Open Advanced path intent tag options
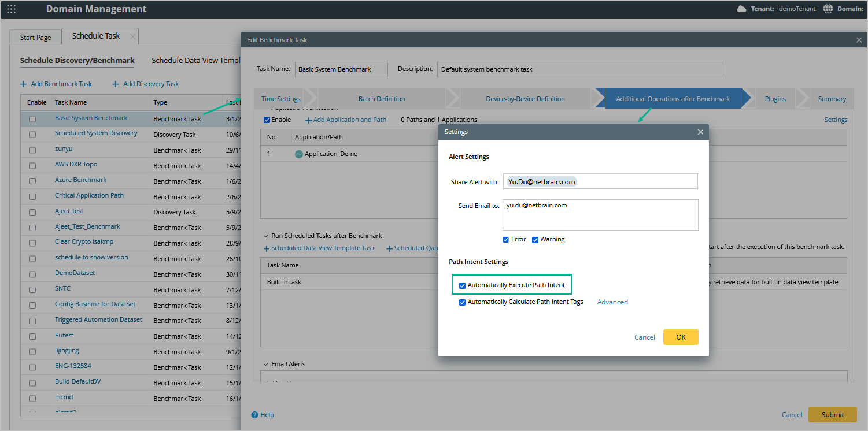This screenshot has height=431, width=868. click(612, 302)
